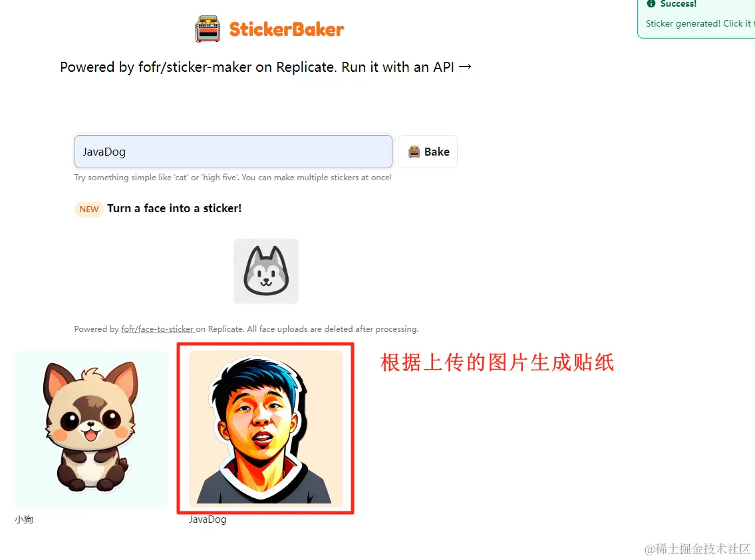
Task: Click the orange NEW badge
Action: [89, 209]
